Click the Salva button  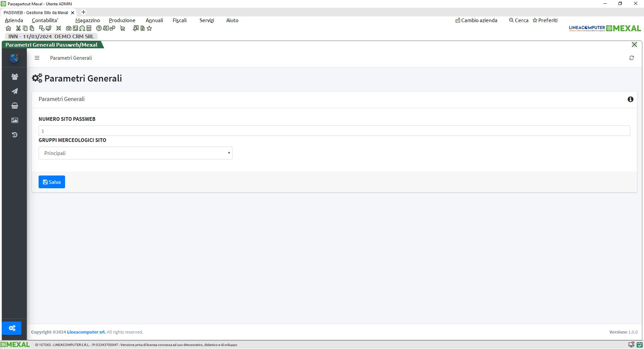pyautogui.click(x=52, y=182)
